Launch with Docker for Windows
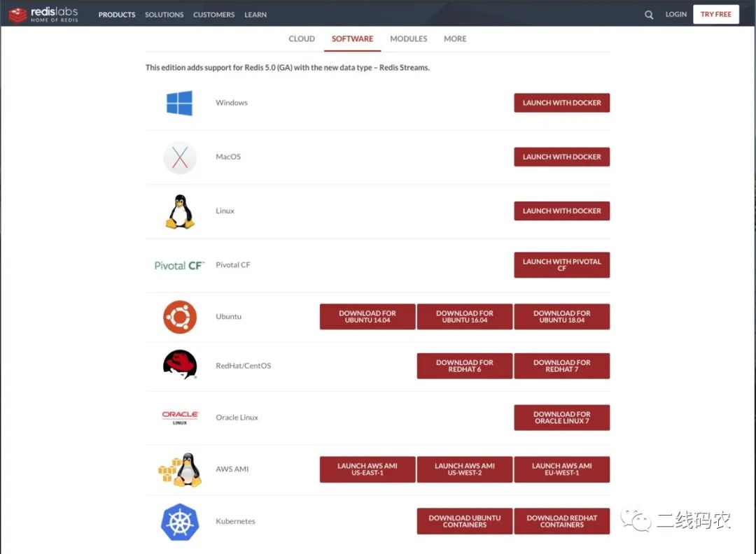The width and height of the screenshot is (756, 554). click(561, 103)
